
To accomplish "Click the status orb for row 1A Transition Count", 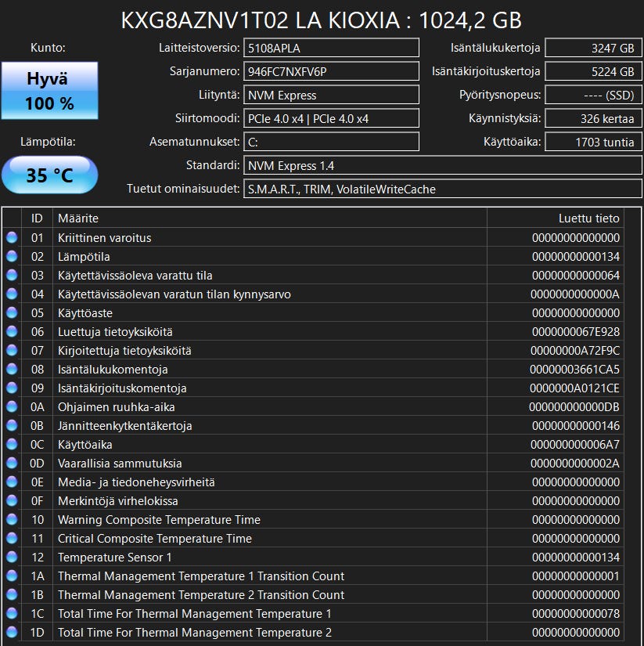I will (x=12, y=576).
